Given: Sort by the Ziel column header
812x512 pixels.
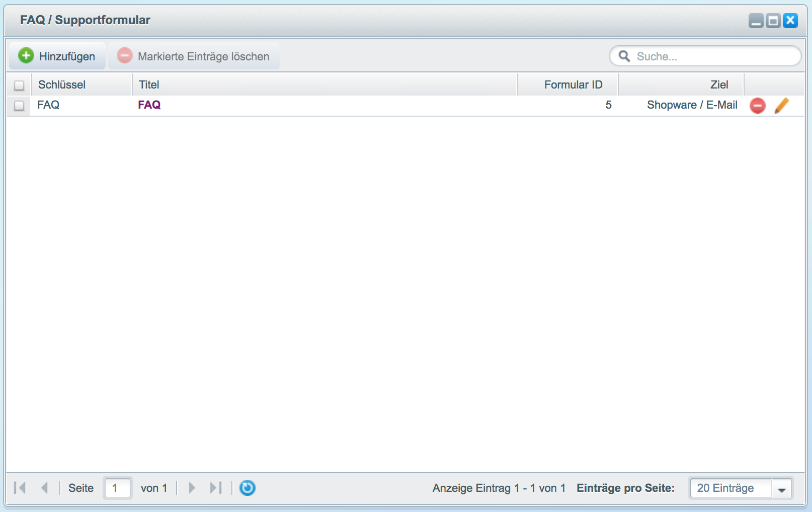Looking at the screenshot, I should tap(681, 84).
